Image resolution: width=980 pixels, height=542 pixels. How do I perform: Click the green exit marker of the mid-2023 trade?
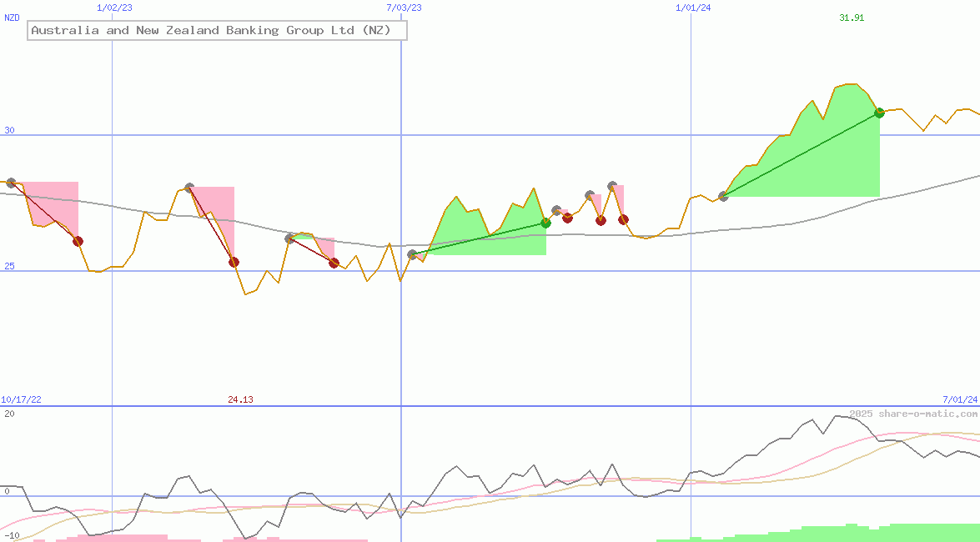545,223
